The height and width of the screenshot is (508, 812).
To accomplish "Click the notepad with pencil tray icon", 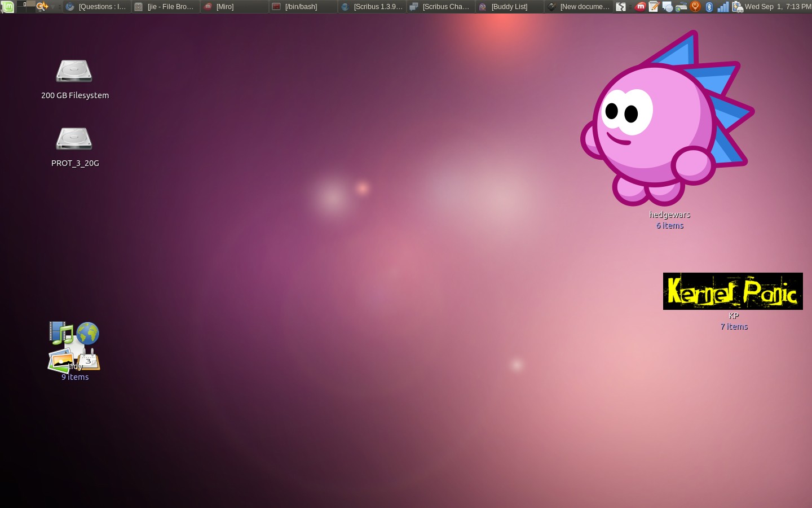I will pyautogui.click(x=654, y=7).
